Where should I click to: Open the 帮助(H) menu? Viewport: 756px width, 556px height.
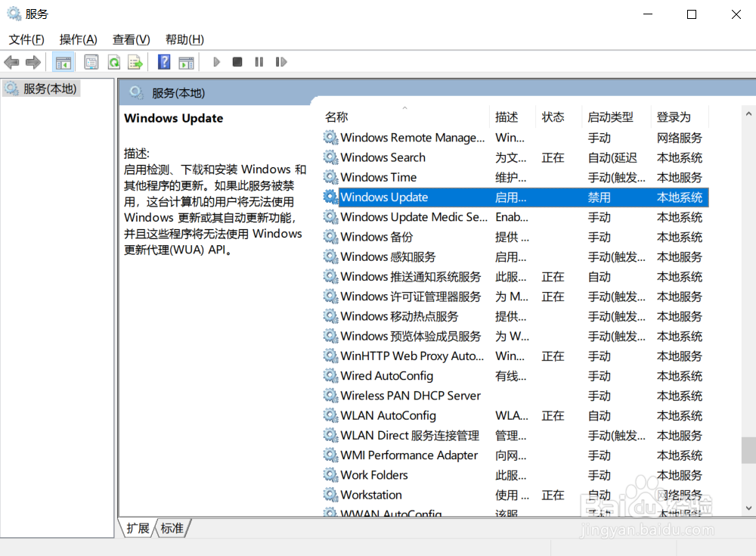coord(184,39)
